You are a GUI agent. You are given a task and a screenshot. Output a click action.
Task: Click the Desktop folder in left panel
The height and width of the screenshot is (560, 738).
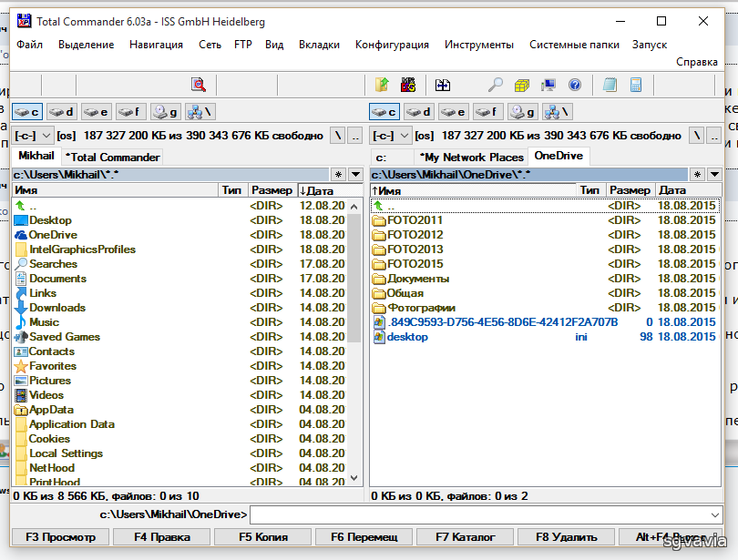point(50,220)
